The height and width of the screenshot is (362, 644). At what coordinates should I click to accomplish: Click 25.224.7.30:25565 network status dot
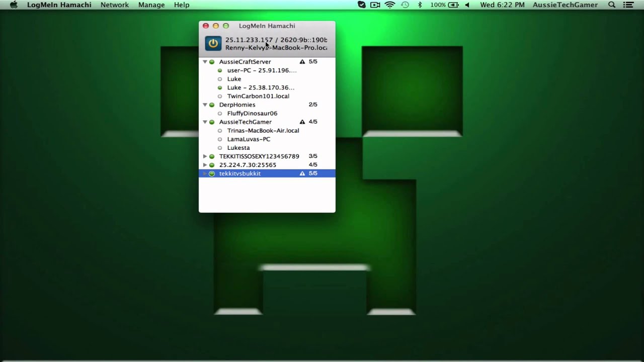tap(212, 165)
